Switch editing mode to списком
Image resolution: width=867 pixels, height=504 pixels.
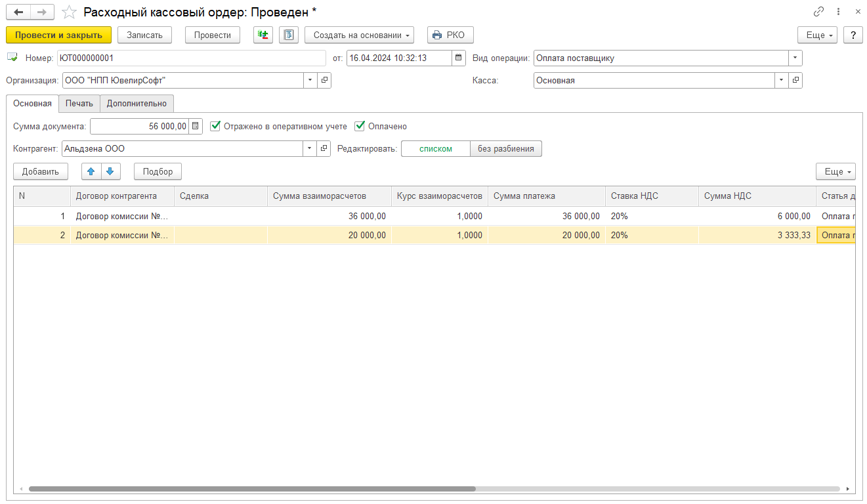tap(436, 148)
